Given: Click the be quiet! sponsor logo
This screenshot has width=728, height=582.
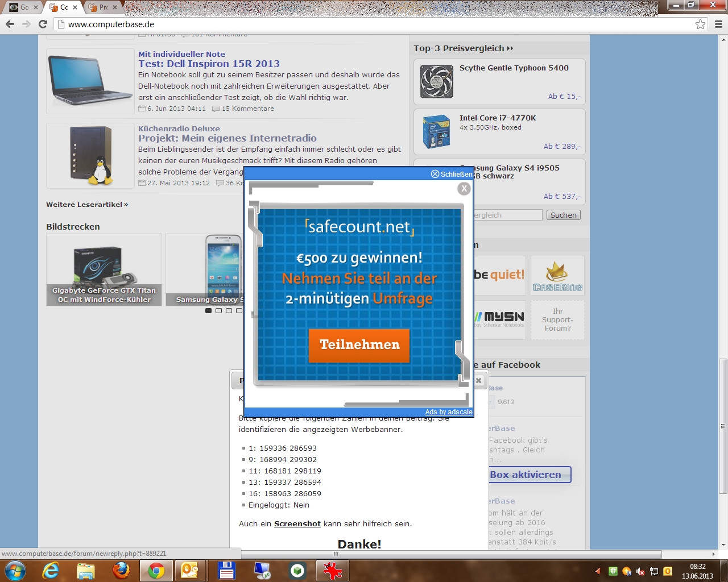Looking at the screenshot, I should pyautogui.click(x=499, y=275).
